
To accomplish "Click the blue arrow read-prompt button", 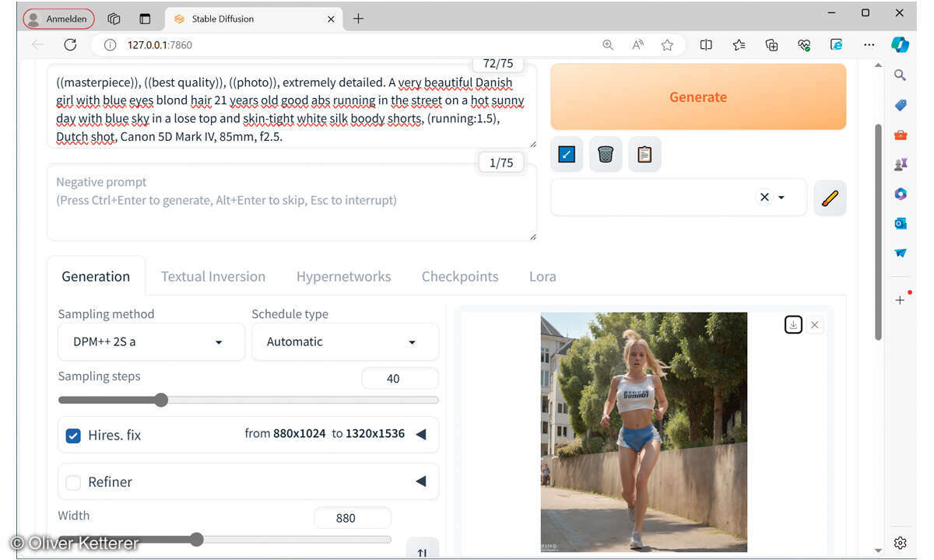I will (567, 154).
